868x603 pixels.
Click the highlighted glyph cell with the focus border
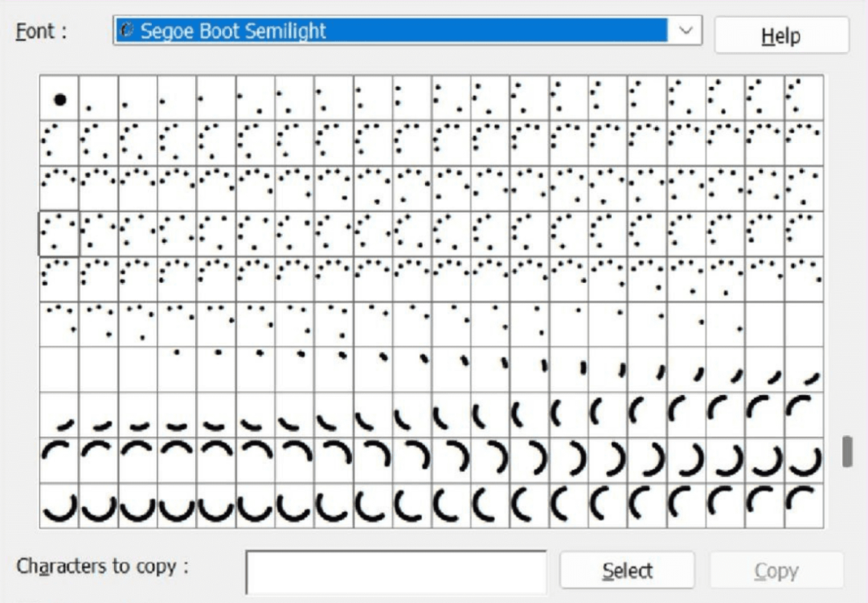click(59, 234)
